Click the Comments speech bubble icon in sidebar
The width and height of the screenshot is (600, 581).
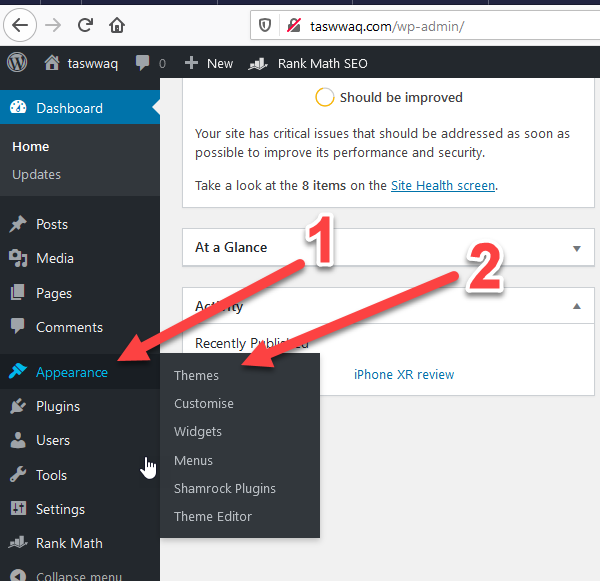pyautogui.click(x=18, y=326)
